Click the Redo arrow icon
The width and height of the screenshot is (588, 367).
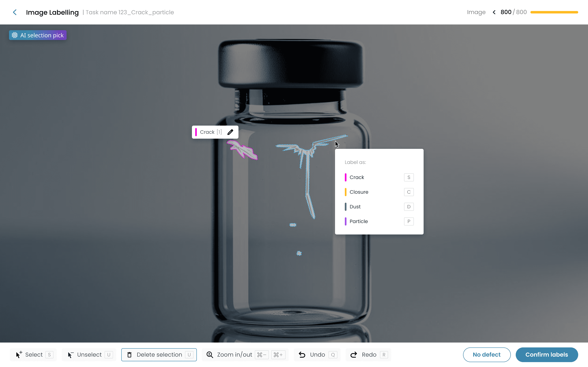pyautogui.click(x=354, y=355)
